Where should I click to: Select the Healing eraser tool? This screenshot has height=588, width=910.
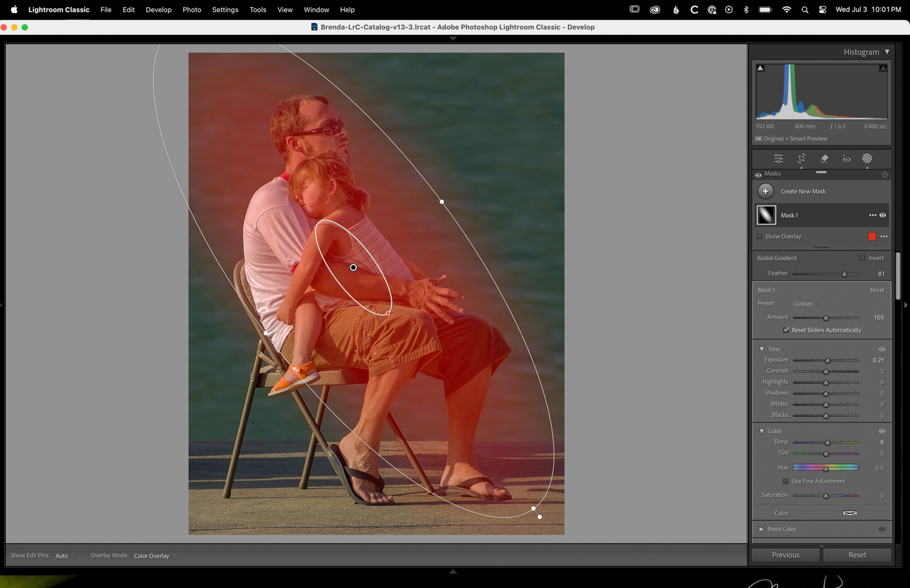[x=824, y=159]
